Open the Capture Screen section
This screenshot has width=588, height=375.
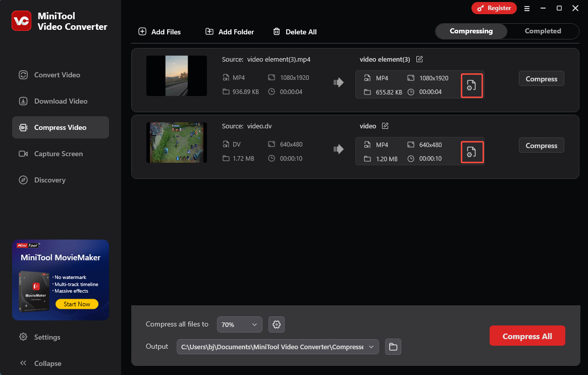pyautogui.click(x=59, y=154)
